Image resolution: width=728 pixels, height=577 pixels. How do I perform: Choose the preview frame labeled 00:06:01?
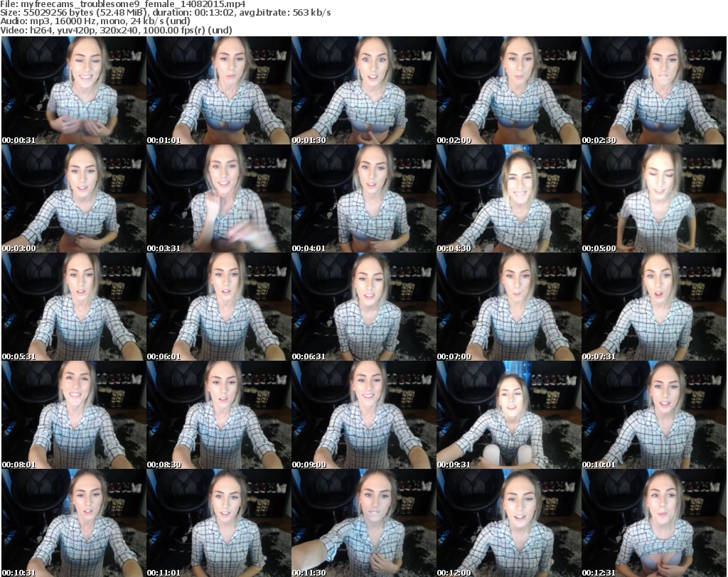[x=219, y=307]
